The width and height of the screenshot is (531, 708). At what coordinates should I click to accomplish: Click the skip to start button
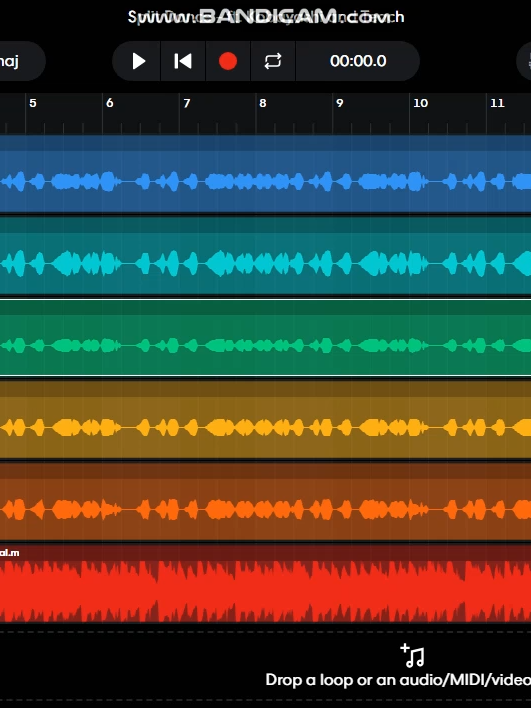(183, 61)
